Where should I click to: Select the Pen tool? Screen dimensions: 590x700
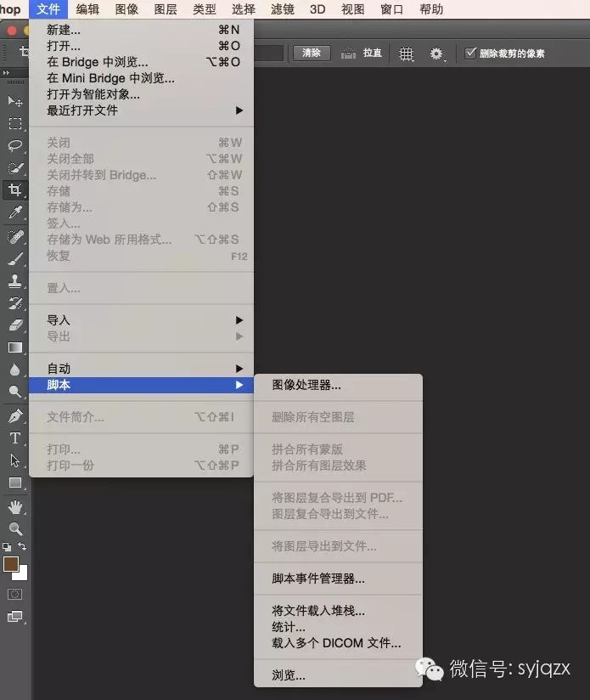15,416
